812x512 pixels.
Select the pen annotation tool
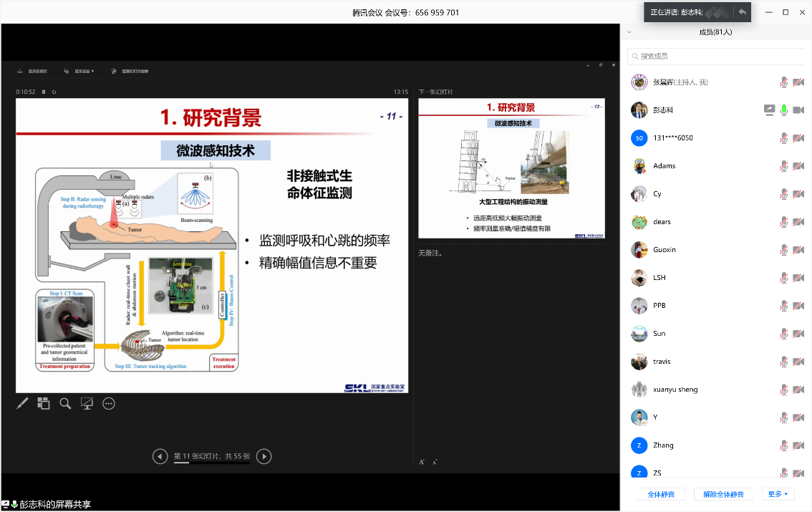(x=22, y=403)
